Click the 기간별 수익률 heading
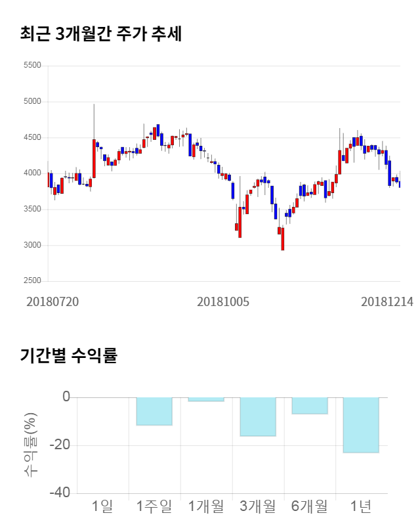 [68, 357]
